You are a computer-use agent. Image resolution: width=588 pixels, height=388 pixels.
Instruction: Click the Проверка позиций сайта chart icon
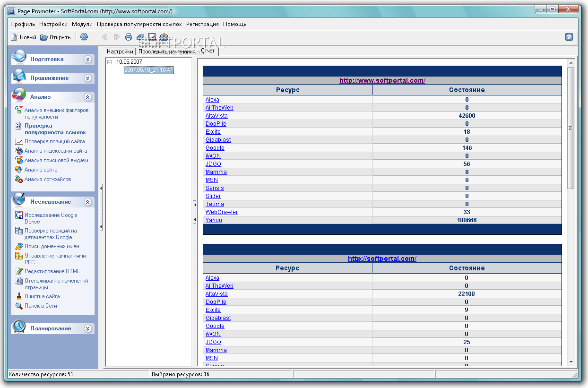tap(19, 141)
